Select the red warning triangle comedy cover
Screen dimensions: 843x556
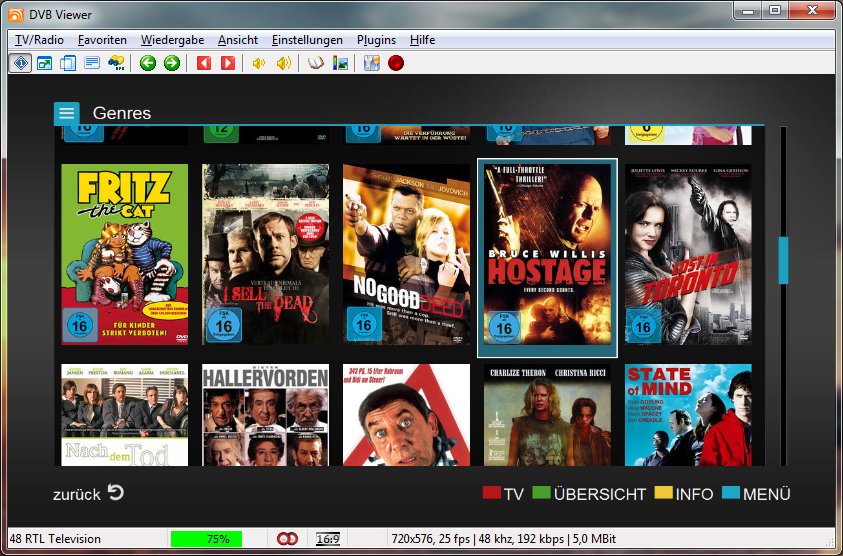pos(406,415)
